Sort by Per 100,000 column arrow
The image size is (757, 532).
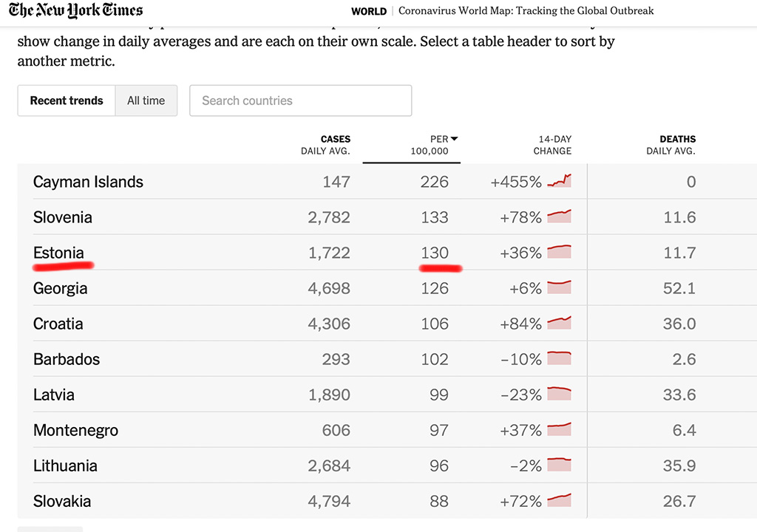pyautogui.click(x=454, y=139)
